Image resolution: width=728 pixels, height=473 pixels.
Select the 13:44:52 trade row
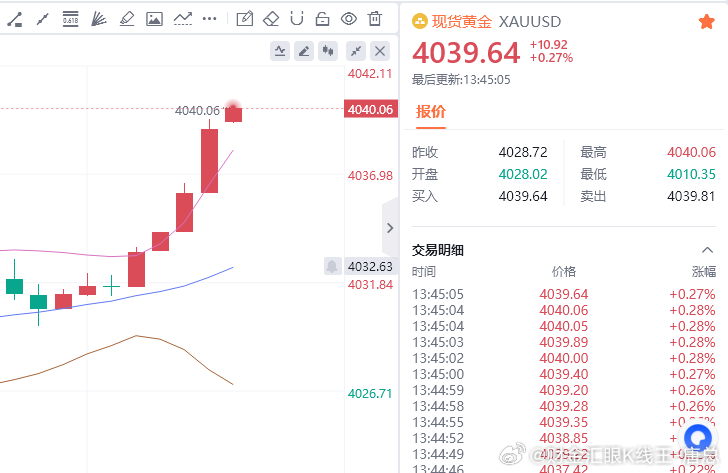click(x=564, y=438)
